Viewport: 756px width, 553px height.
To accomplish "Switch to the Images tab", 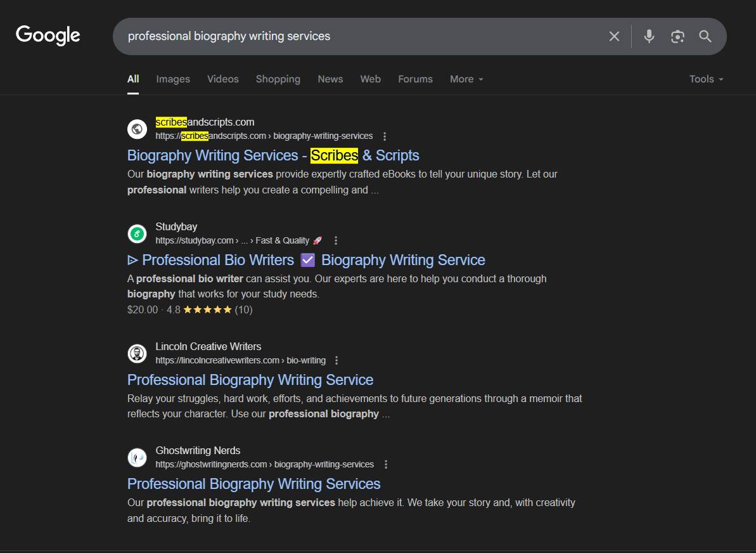I will [172, 79].
